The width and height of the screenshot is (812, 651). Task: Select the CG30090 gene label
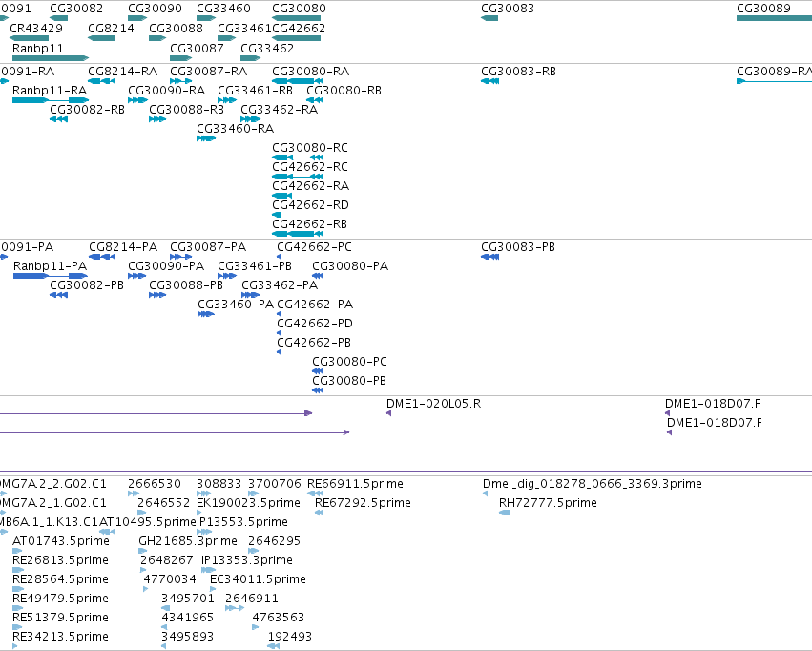pos(155,9)
